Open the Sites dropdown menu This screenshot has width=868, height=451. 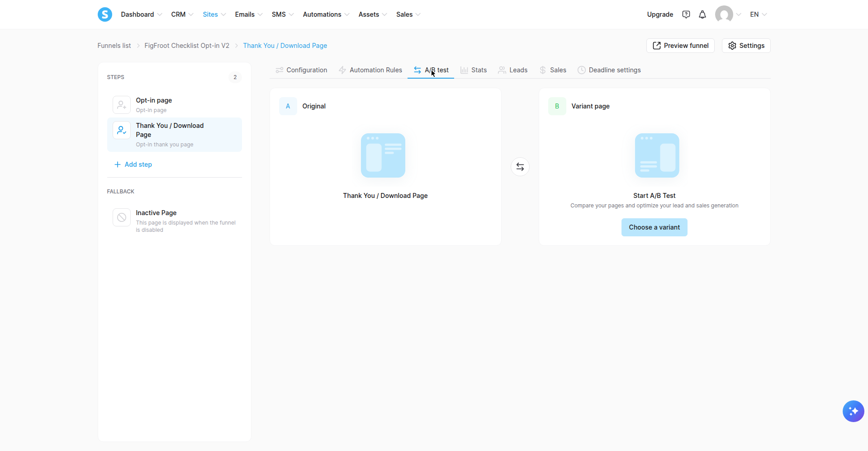214,14
